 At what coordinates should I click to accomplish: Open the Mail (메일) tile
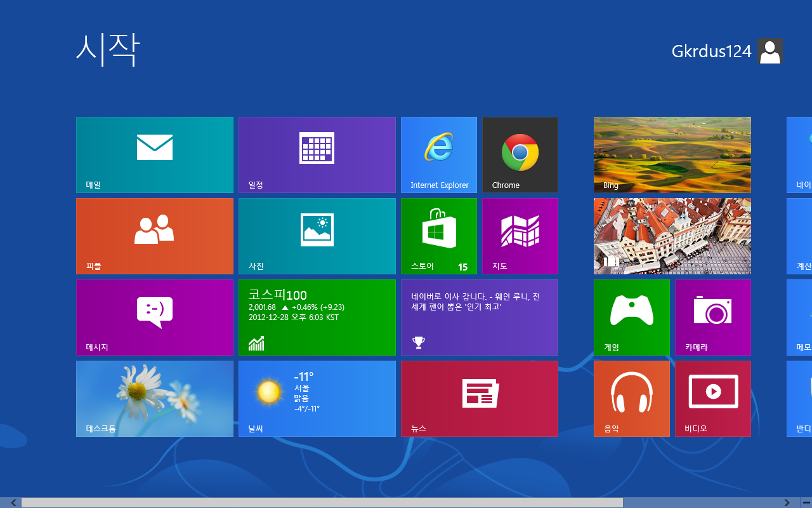(155, 154)
